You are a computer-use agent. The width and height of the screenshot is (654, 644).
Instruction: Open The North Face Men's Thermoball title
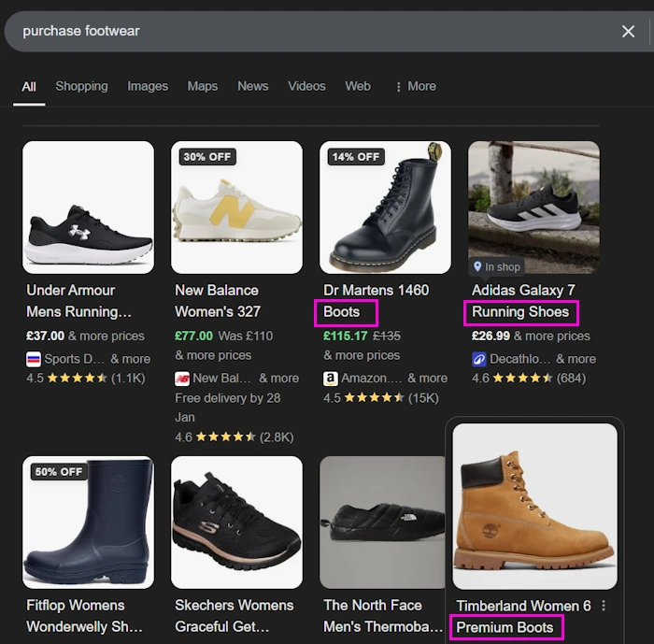coord(383,616)
